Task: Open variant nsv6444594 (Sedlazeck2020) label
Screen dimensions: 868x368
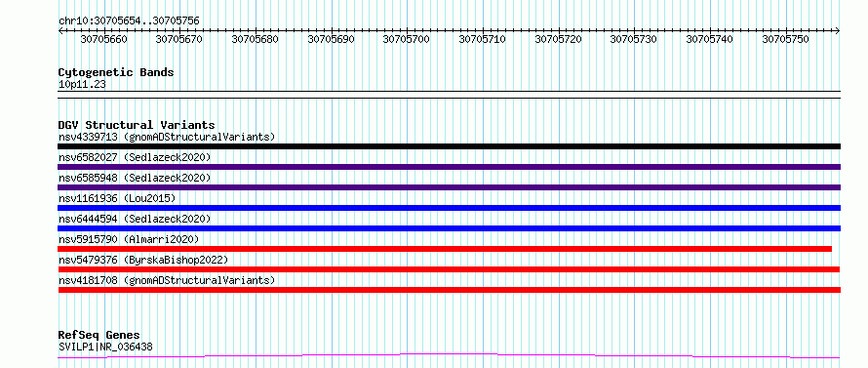Action: (135, 219)
